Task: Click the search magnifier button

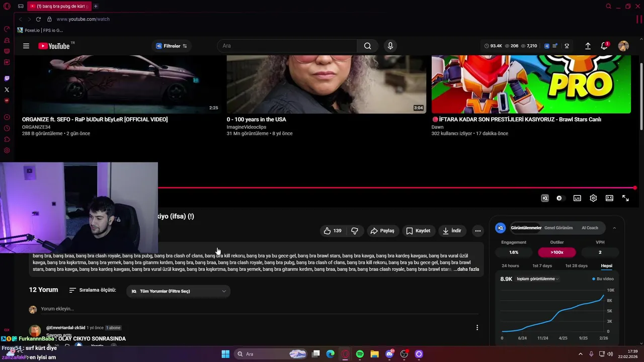Action: pos(368,46)
